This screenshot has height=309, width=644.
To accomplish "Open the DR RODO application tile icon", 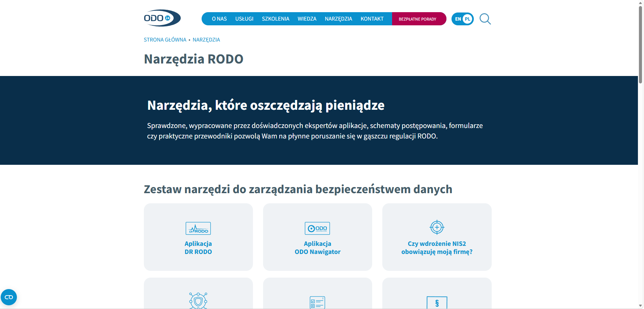I will point(198,228).
